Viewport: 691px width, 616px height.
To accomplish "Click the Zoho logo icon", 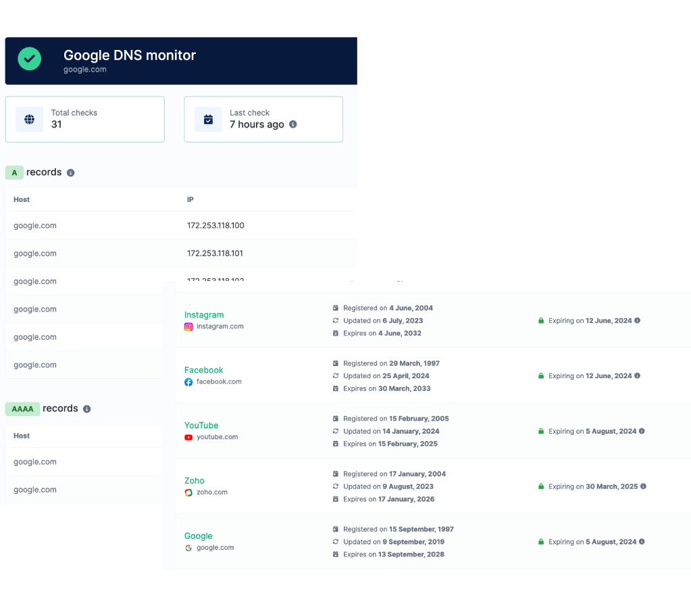I will tap(188, 493).
